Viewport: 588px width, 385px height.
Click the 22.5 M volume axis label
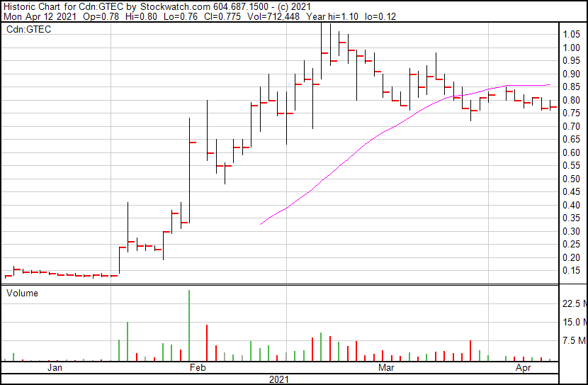point(575,303)
